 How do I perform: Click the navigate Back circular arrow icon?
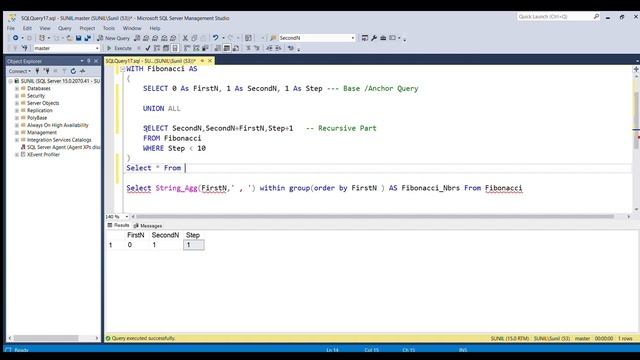coord(15,38)
